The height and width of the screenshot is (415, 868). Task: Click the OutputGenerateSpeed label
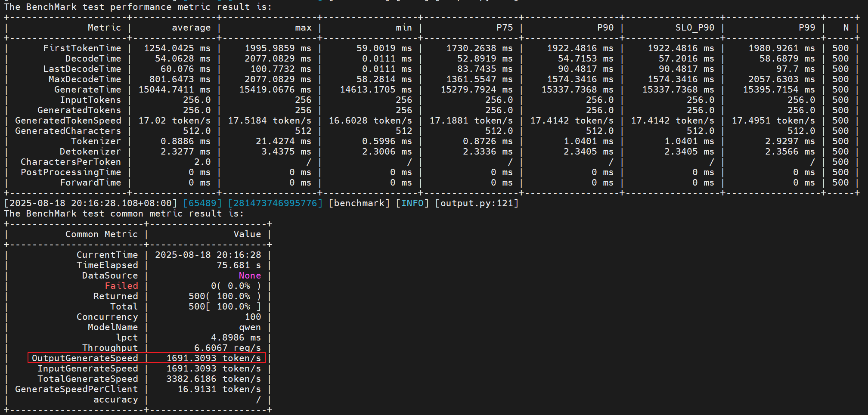(85, 358)
